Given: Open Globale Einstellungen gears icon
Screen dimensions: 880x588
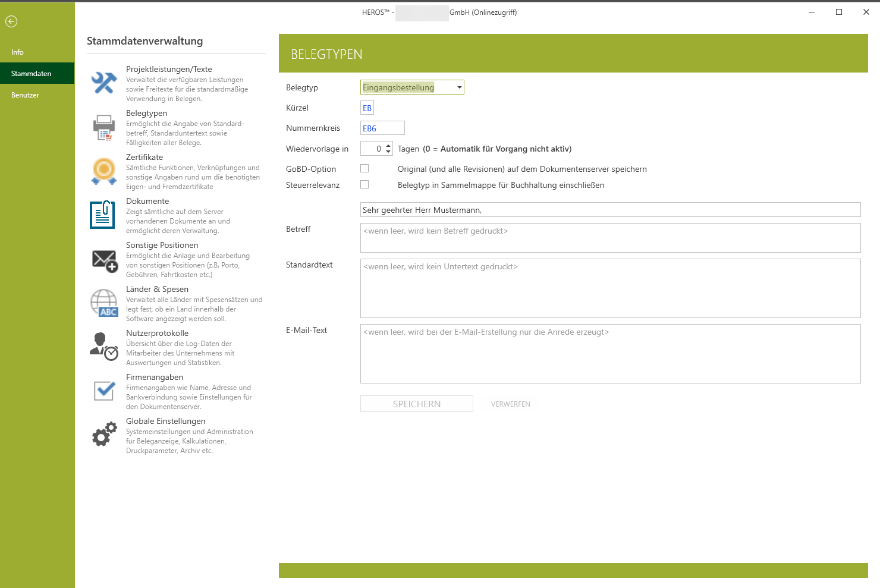Looking at the screenshot, I should tap(104, 435).
